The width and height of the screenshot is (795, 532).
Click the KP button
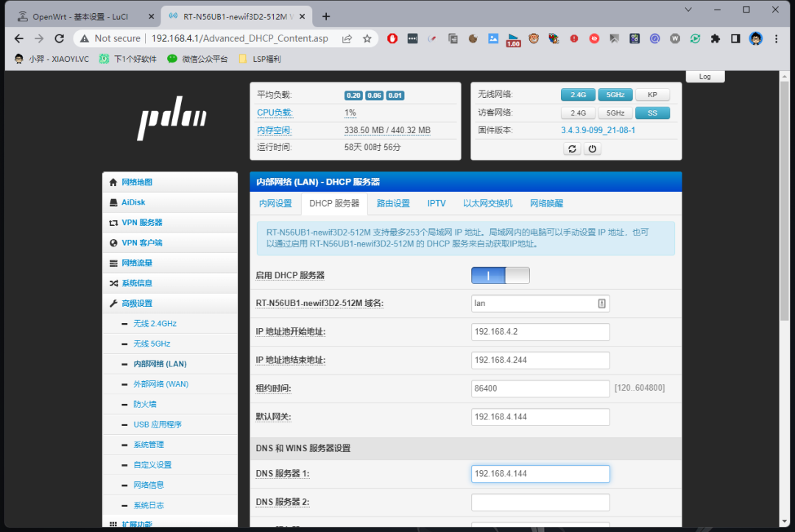[652, 95]
